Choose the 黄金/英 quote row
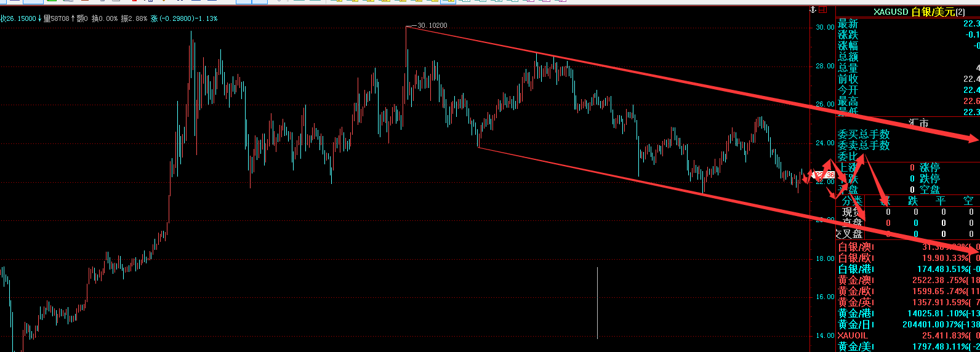The width and height of the screenshot is (980, 352). (x=855, y=302)
